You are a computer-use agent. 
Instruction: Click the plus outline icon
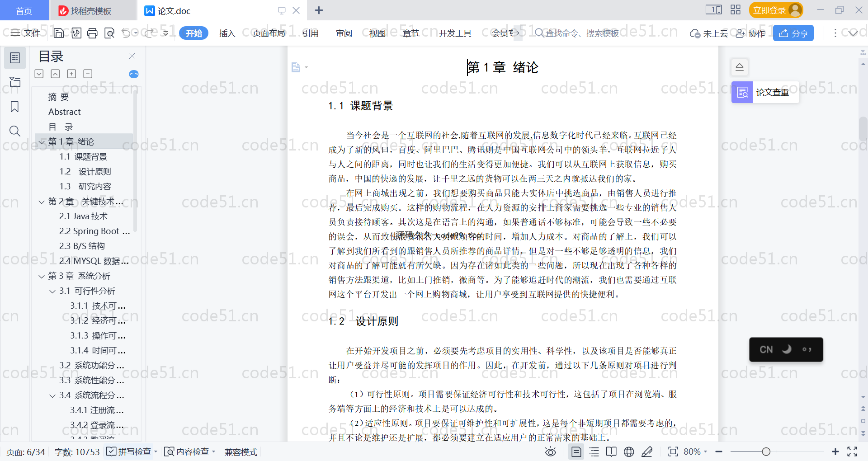(71, 74)
